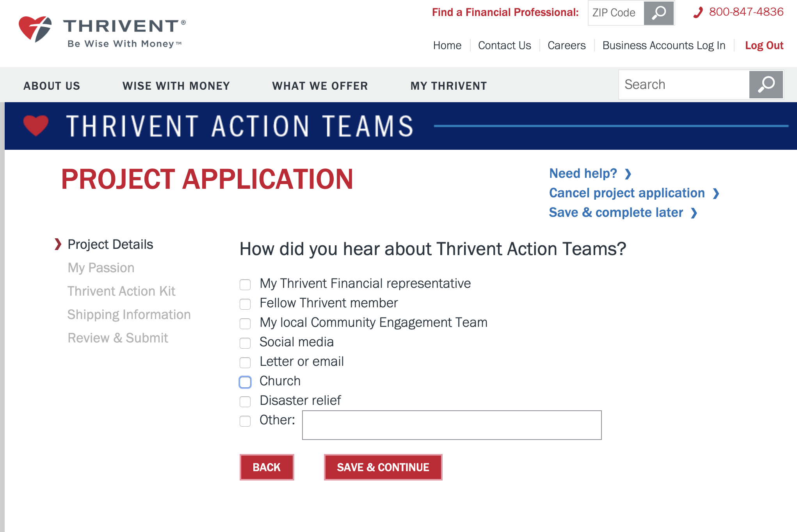The height and width of the screenshot is (532, 797).
Task: Select My Thrivent Financial representative checkbox
Action: pyautogui.click(x=245, y=285)
